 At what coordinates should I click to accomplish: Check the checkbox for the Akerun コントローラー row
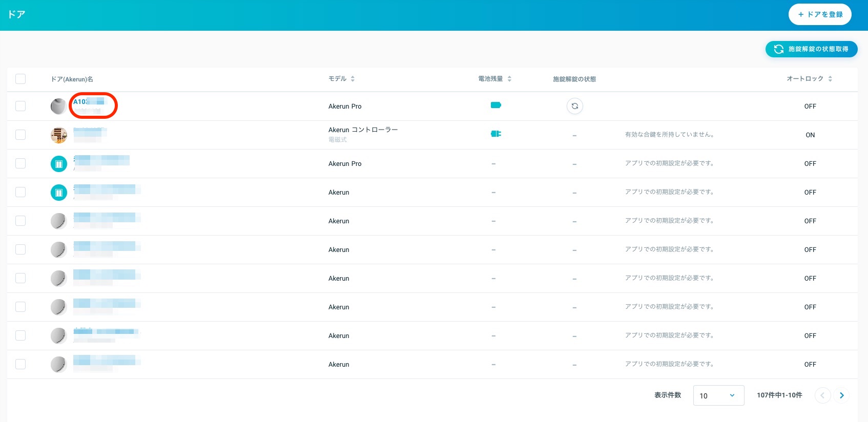20,135
